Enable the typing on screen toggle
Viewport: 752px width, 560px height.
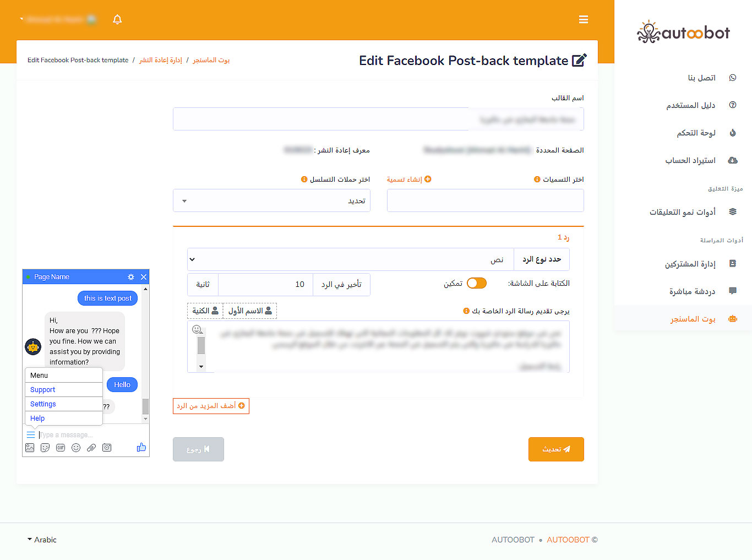coord(476,283)
